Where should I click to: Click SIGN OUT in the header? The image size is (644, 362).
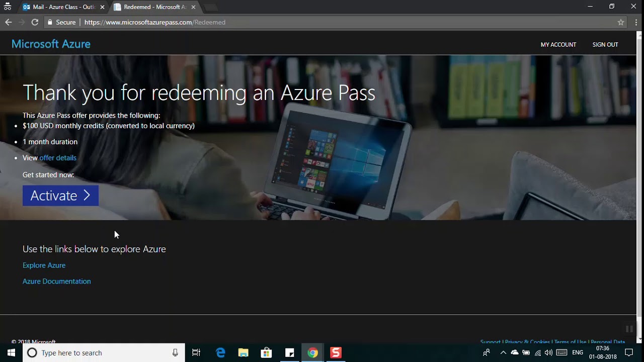click(605, 45)
